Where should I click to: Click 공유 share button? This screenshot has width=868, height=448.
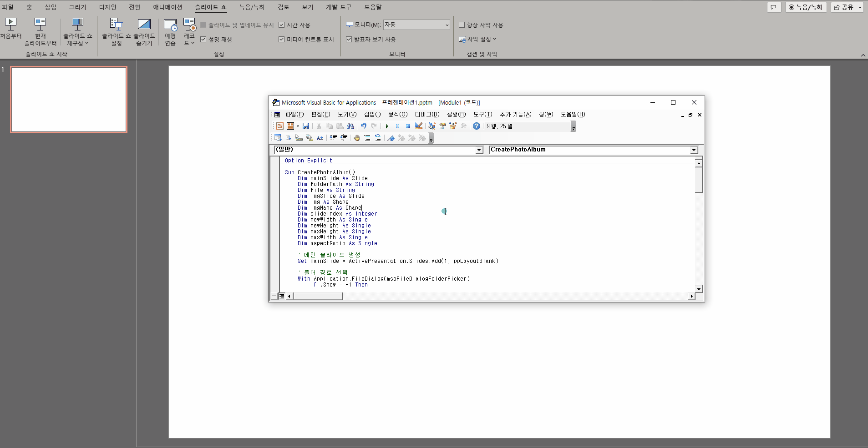(843, 7)
